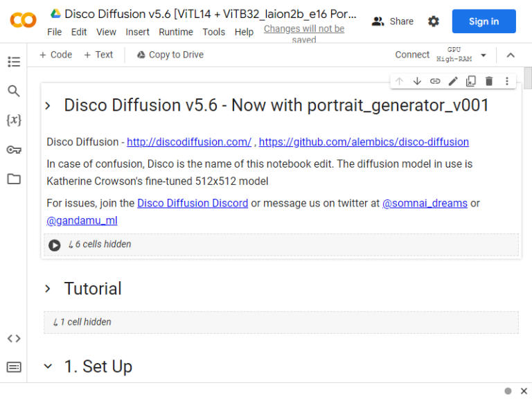This screenshot has height=399, width=532.
Task: Show the 6 cells hidden row
Action: (x=281, y=245)
